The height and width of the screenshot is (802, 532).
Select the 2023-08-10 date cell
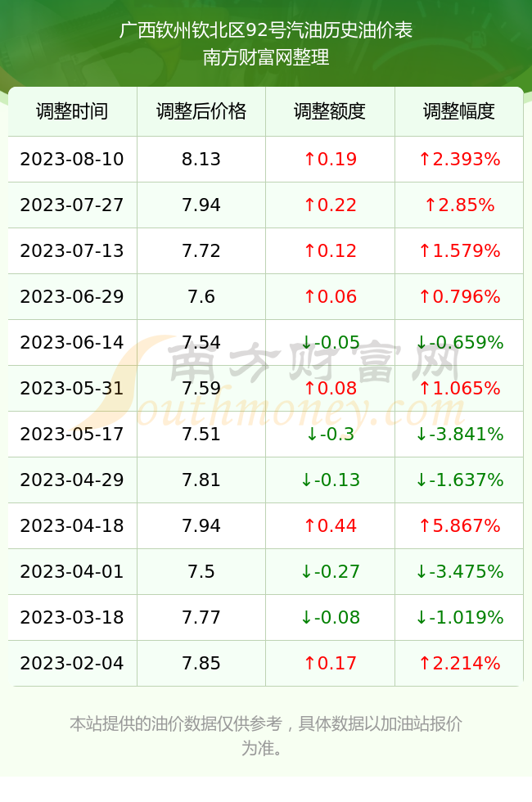72,159
